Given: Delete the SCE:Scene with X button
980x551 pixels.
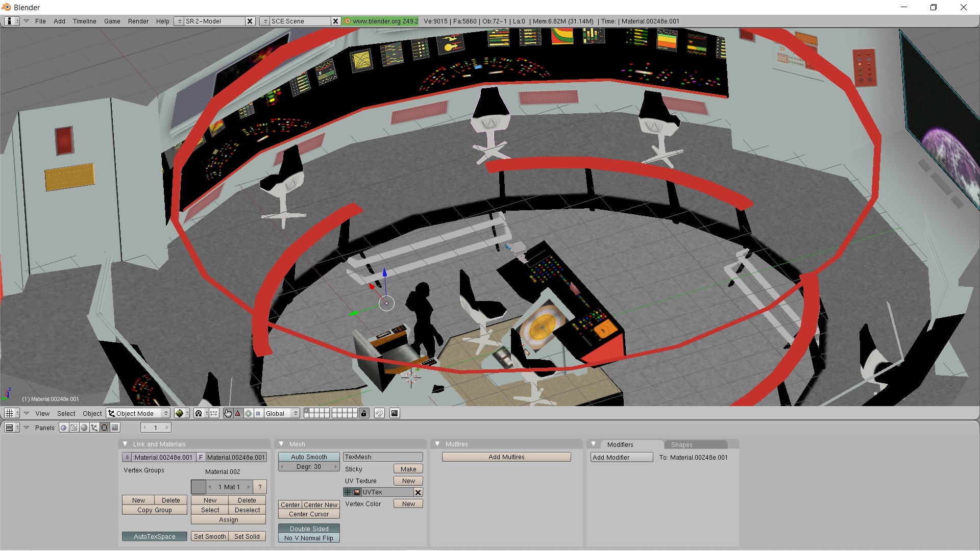Looking at the screenshot, I should [x=335, y=21].
